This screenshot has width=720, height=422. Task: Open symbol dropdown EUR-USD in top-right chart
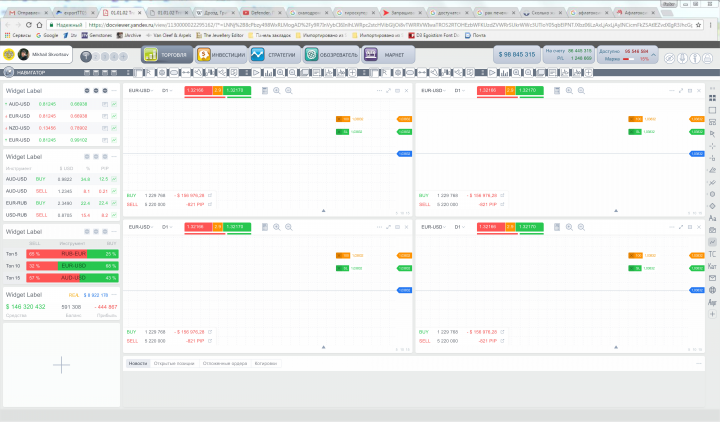tap(433, 90)
